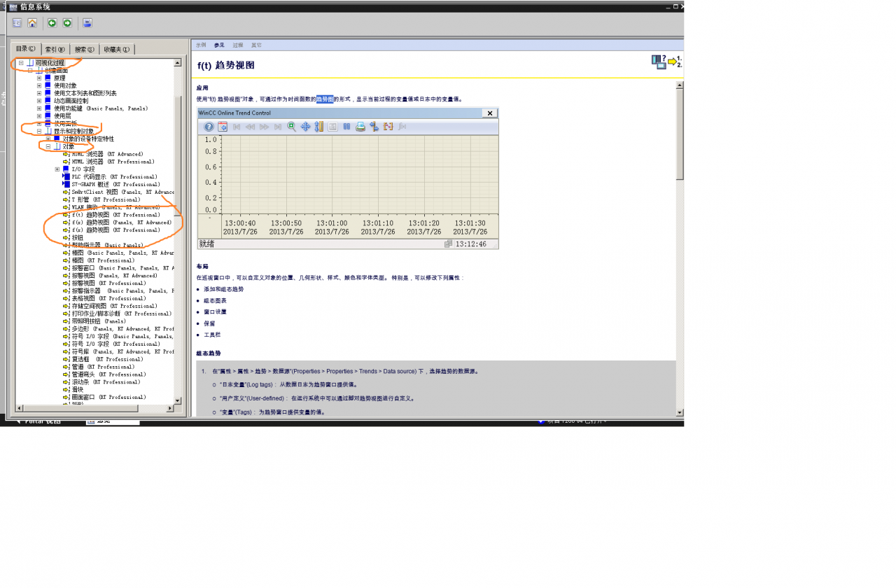The image size is (896, 588).
Task: Click the print icon in the top toolbar
Action: coord(87,23)
